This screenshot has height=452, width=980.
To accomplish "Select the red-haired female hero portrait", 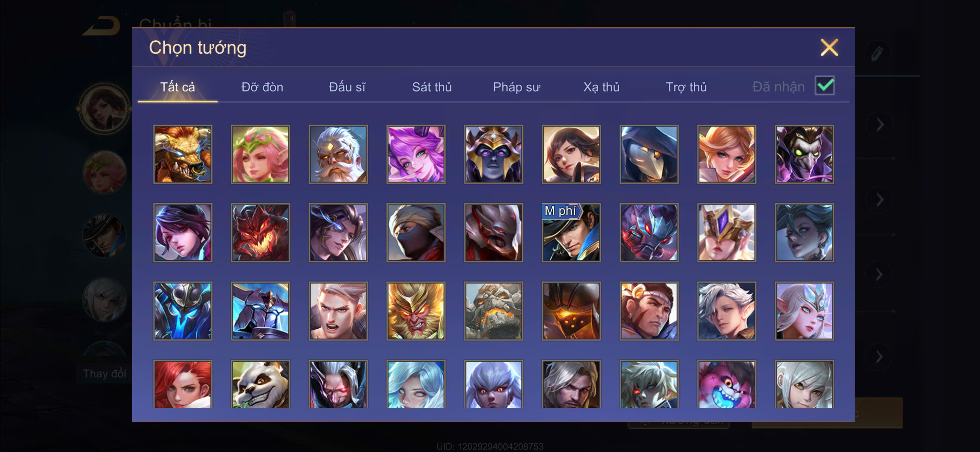I will pyautogui.click(x=183, y=384).
